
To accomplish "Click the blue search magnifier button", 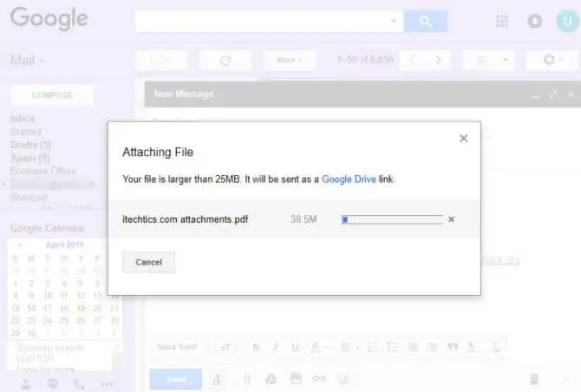I will (426, 21).
